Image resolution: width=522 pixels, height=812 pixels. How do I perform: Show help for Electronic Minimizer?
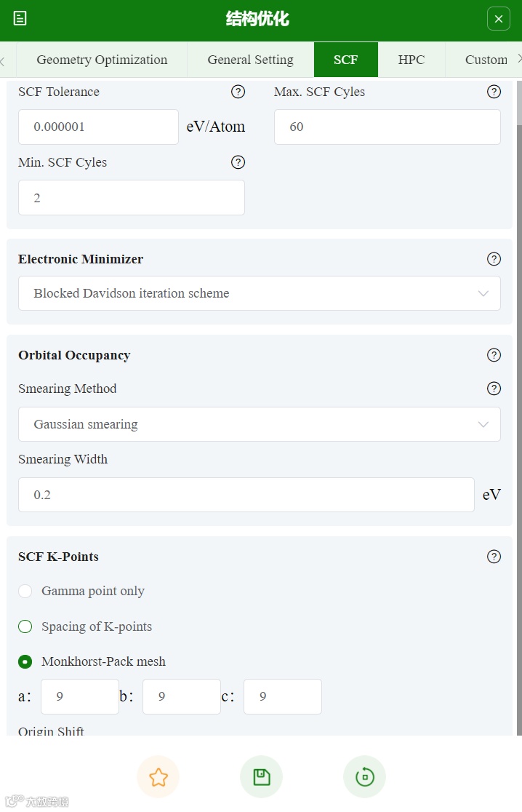494,259
